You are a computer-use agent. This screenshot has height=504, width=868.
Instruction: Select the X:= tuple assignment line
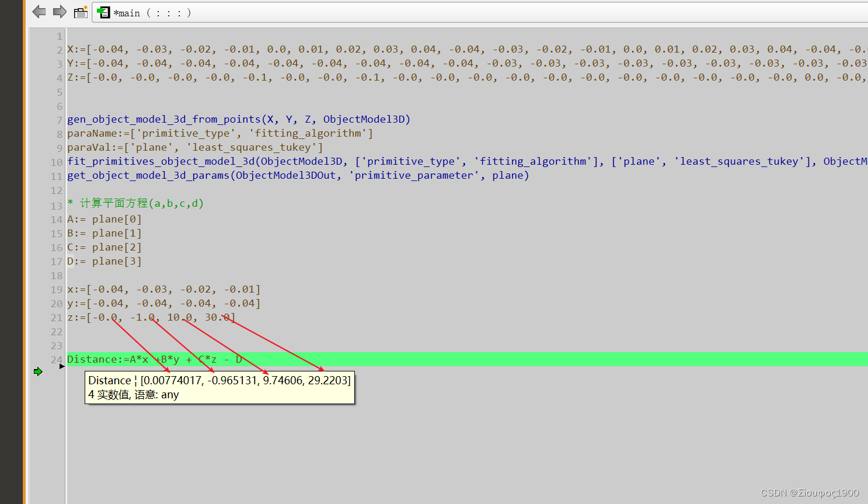point(467,50)
